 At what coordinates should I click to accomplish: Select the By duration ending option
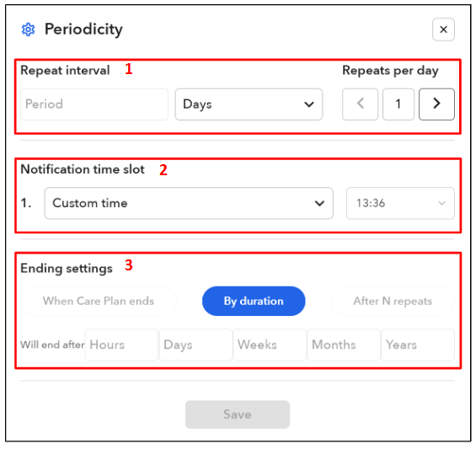click(x=254, y=301)
